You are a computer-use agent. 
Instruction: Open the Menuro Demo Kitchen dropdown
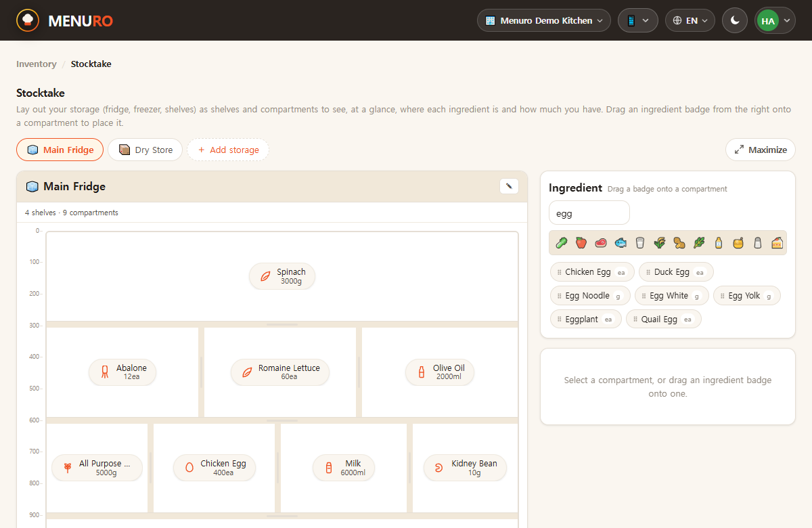(x=544, y=20)
